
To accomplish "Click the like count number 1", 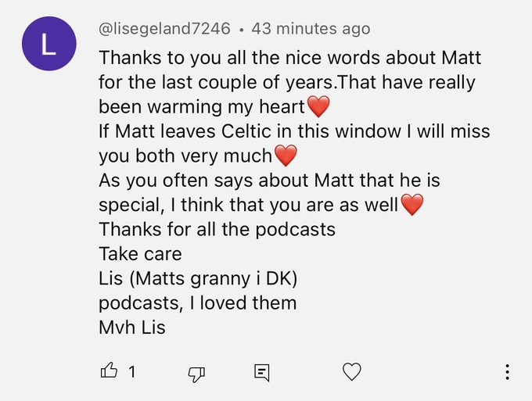I will [132, 372].
